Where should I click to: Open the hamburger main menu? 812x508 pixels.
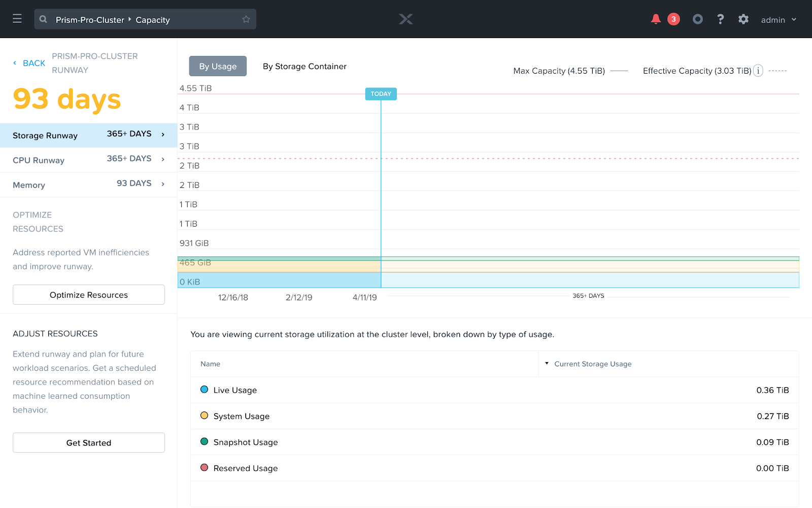click(x=17, y=19)
